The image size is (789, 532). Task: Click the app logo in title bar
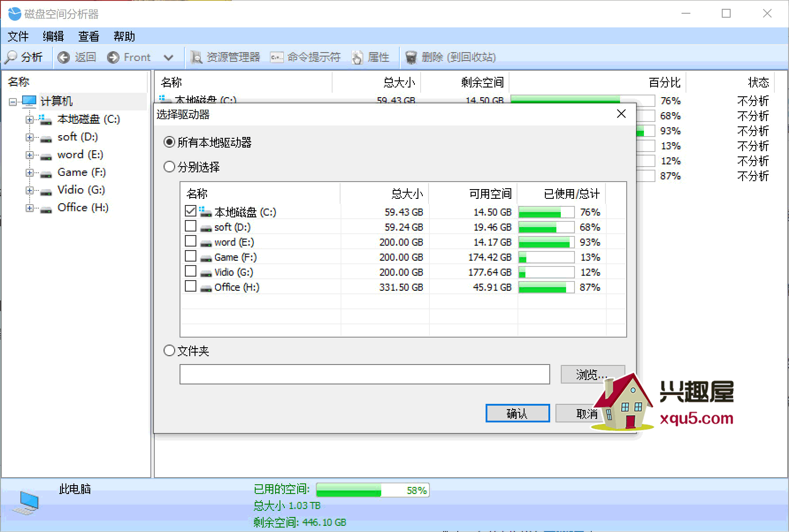(x=15, y=14)
